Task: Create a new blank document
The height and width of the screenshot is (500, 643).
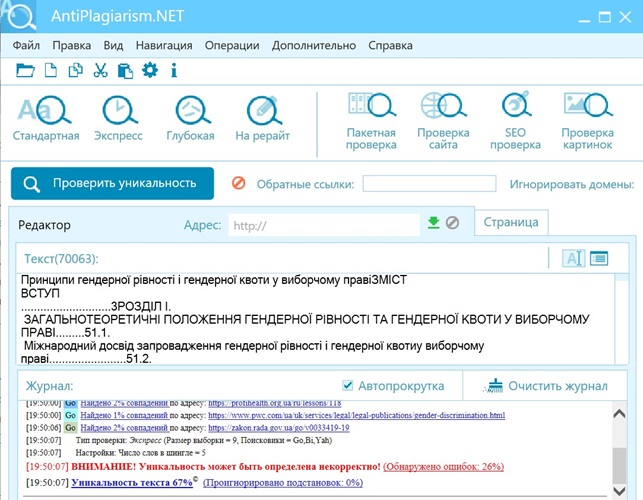Action: [x=51, y=70]
